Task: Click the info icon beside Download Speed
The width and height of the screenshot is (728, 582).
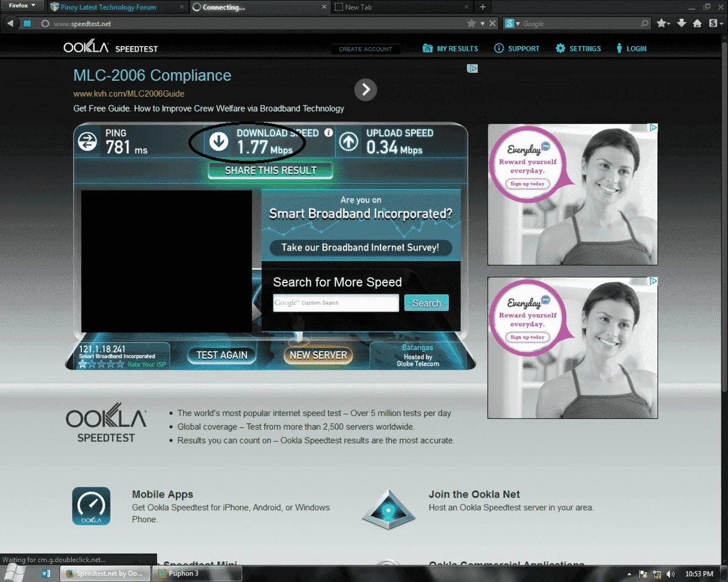Action: [329, 132]
